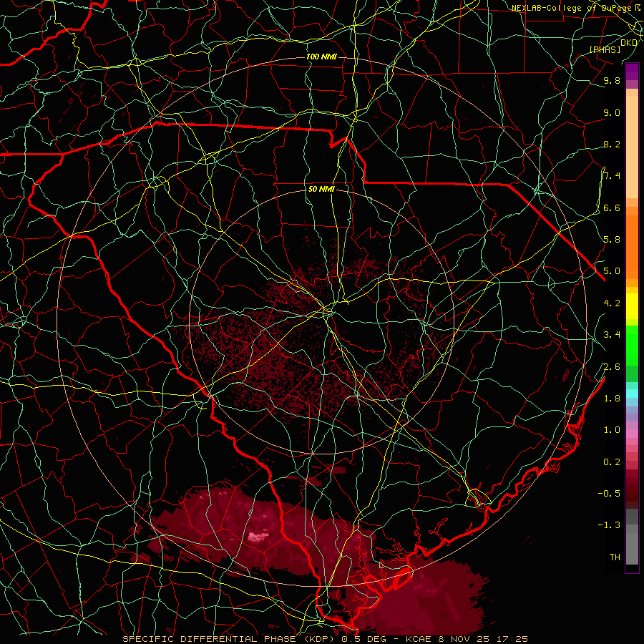Click the "[PHAS]" legend unit label

pyautogui.click(x=605, y=49)
